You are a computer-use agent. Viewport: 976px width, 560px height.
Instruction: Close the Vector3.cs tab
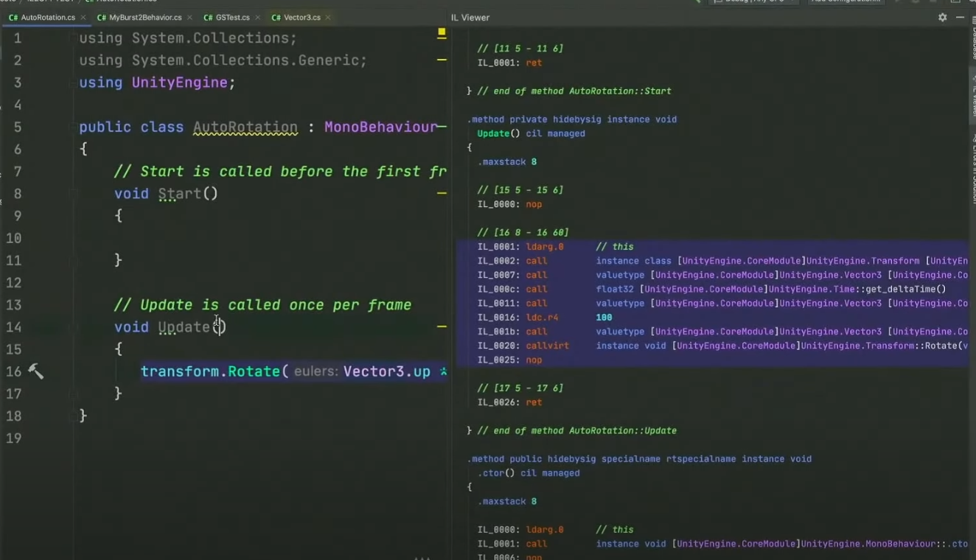(327, 17)
